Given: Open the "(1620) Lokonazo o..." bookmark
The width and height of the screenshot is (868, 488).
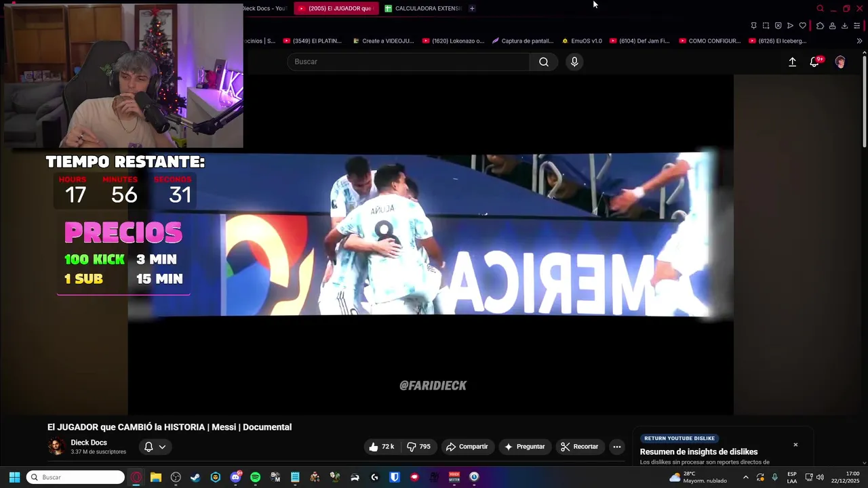Looking at the screenshot, I should coord(453,41).
